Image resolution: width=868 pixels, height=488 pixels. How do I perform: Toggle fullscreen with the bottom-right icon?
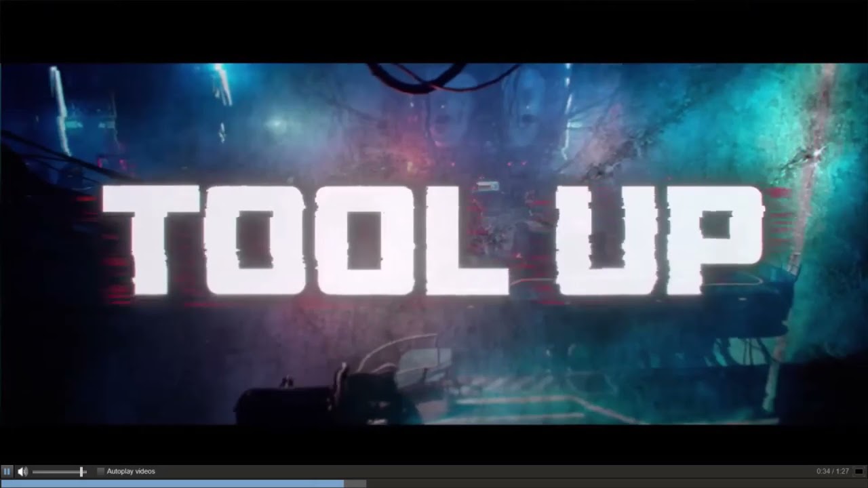pyautogui.click(x=860, y=471)
